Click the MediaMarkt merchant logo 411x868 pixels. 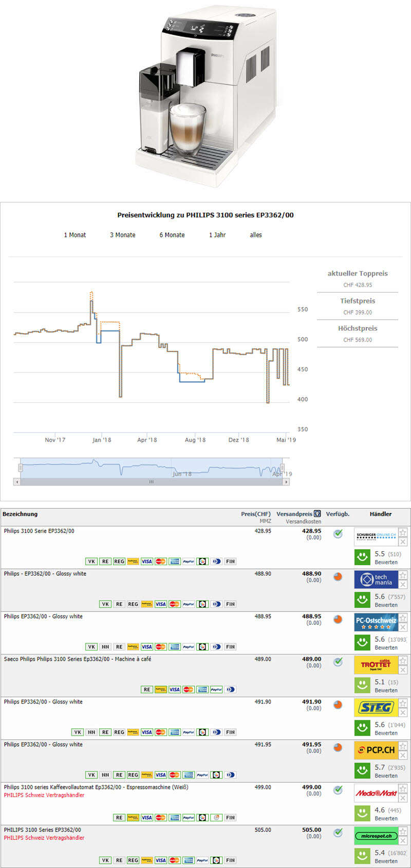click(x=376, y=793)
